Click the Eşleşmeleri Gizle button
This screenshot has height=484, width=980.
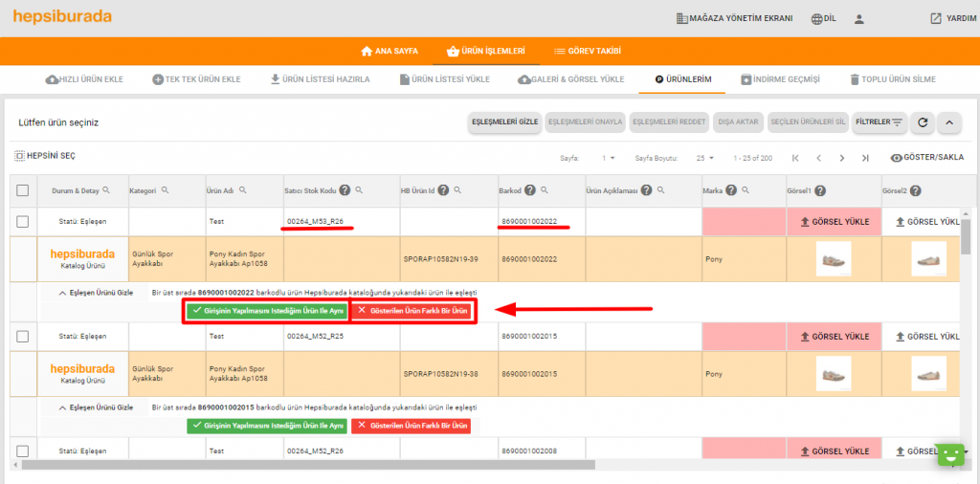tap(503, 122)
